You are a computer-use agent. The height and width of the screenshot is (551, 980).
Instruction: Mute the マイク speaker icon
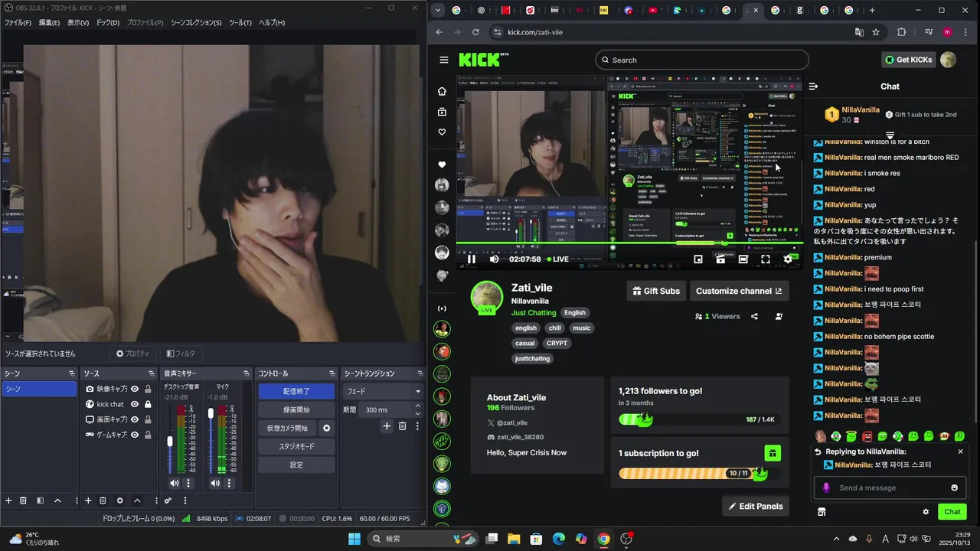[215, 483]
